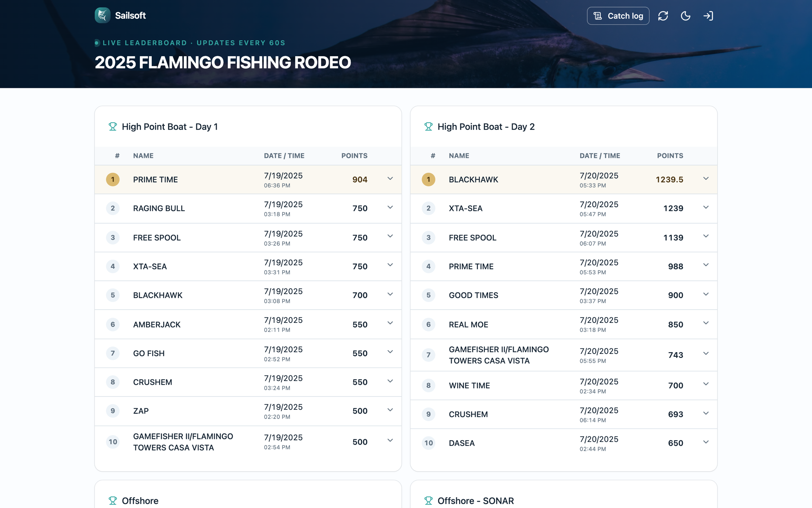812x508 pixels.
Task: Open the Sailsoft home link
Action: (120, 16)
